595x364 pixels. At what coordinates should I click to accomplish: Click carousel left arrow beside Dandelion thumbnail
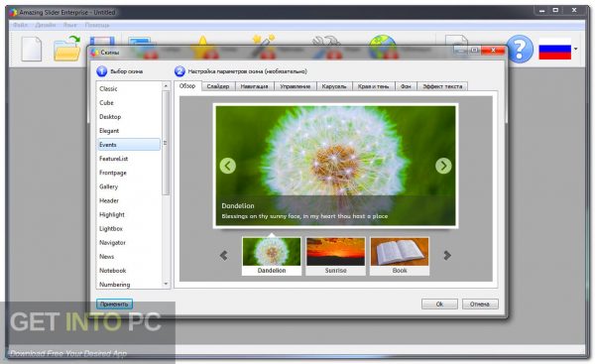[x=223, y=256]
